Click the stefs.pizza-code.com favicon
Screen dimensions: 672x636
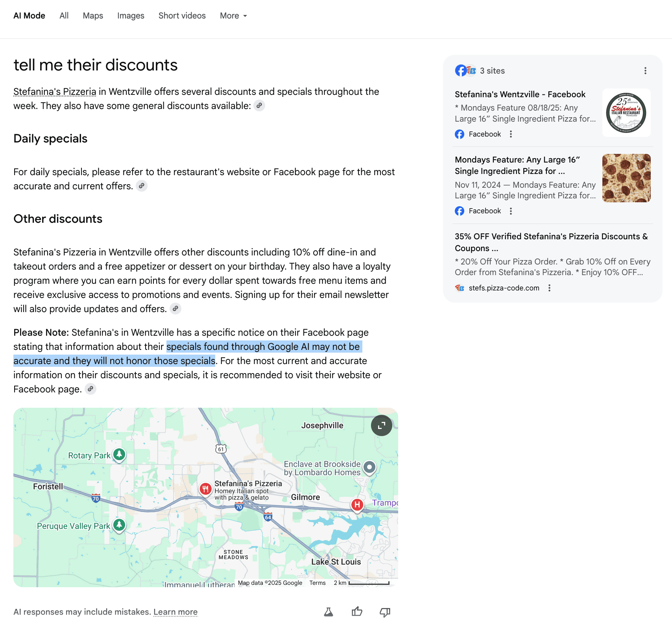[x=460, y=288]
